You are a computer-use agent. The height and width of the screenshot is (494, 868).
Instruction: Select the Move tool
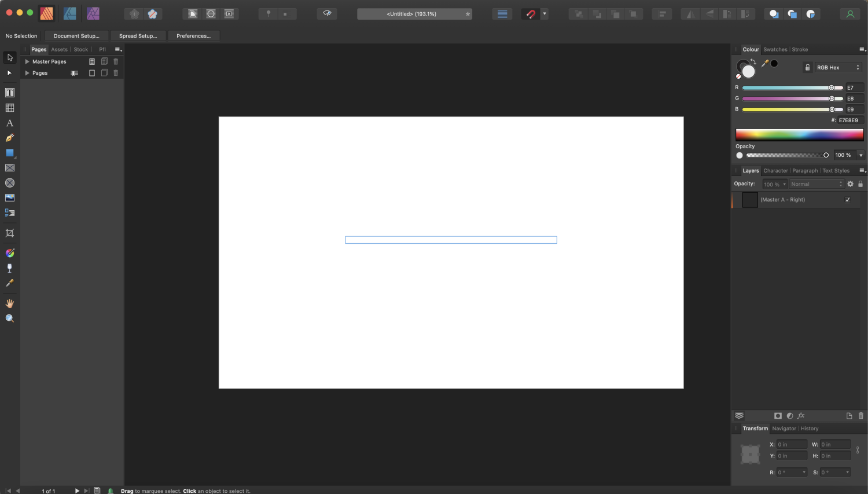9,57
